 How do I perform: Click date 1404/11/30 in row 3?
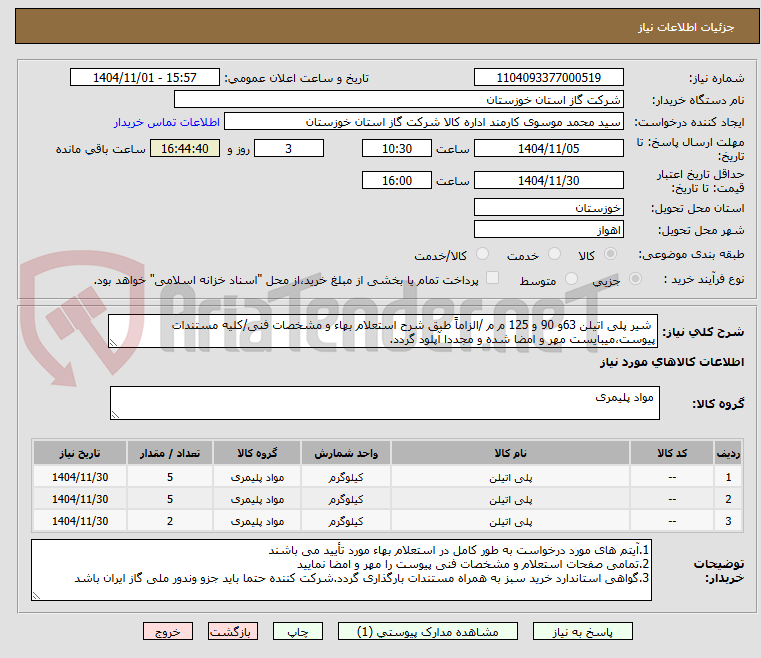pos(80,521)
